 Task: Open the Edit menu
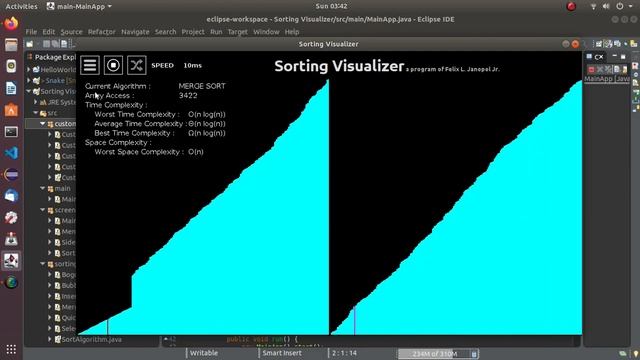[49, 32]
